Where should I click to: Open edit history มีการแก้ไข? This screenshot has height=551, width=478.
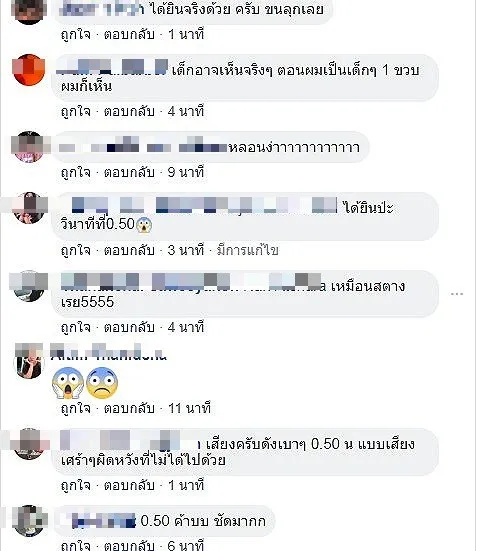tap(247, 251)
